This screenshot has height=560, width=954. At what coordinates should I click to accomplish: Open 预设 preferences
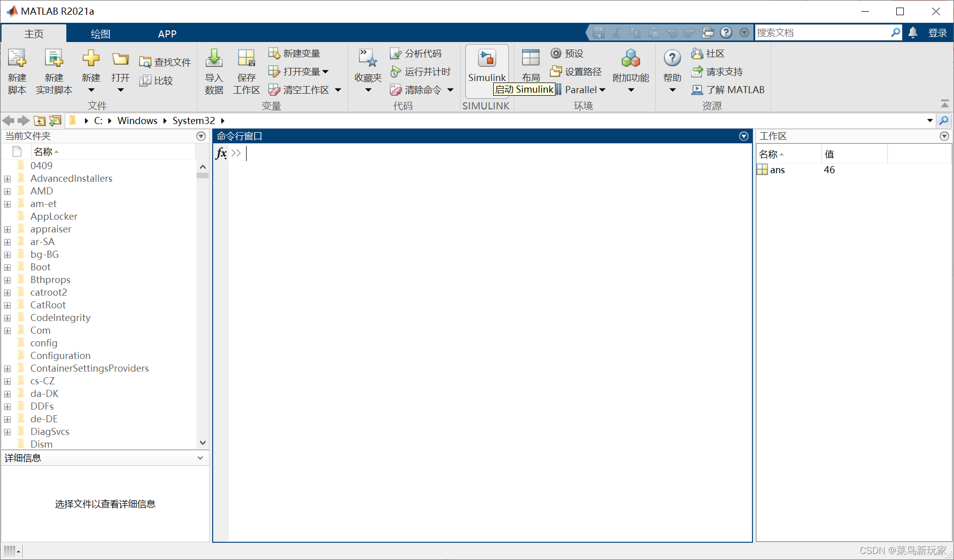(x=567, y=53)
